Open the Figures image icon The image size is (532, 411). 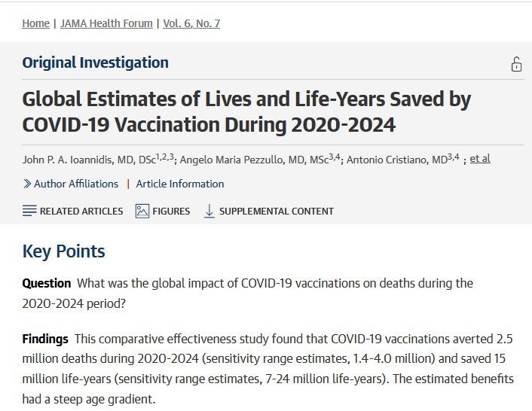tap(142, 211)
